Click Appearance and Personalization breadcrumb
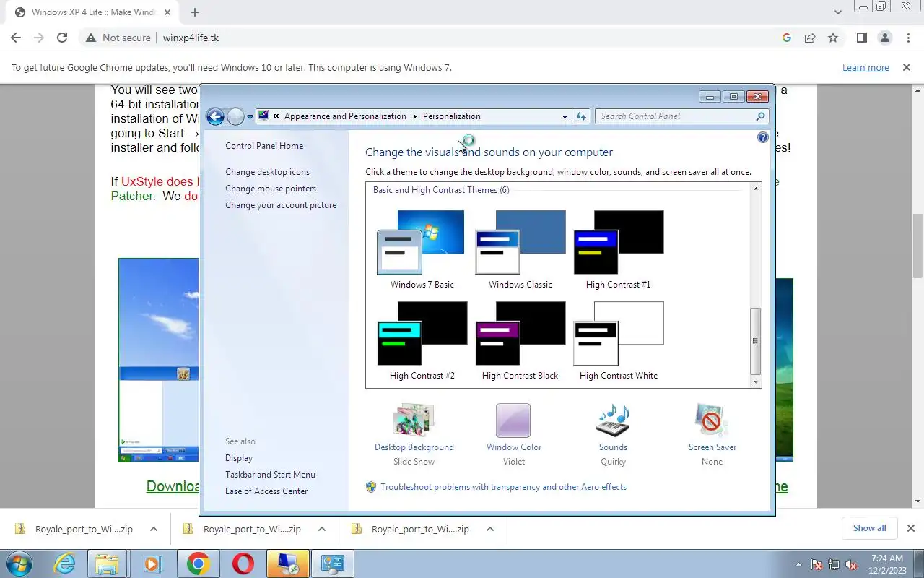Screen dimensions: 924x578 click(345, 116)
